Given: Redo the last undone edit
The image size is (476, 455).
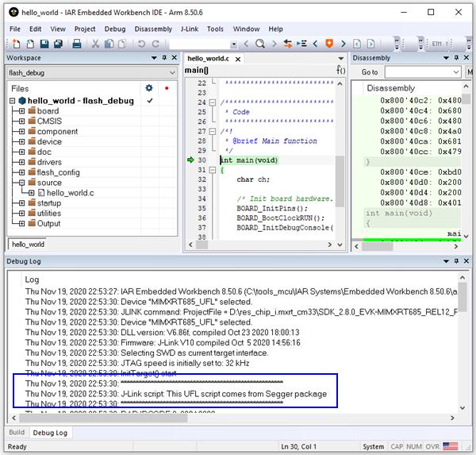Looking at the screenshot, I should pos(155,44).
